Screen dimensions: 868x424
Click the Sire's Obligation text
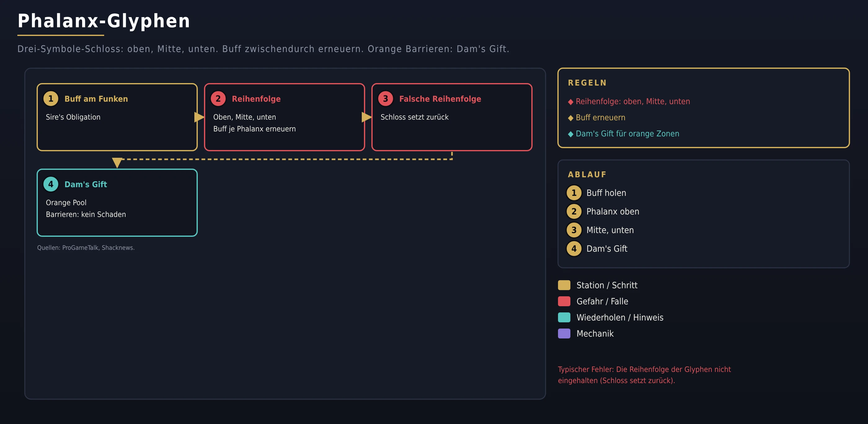pyautogui.click(x=73, y=117)
